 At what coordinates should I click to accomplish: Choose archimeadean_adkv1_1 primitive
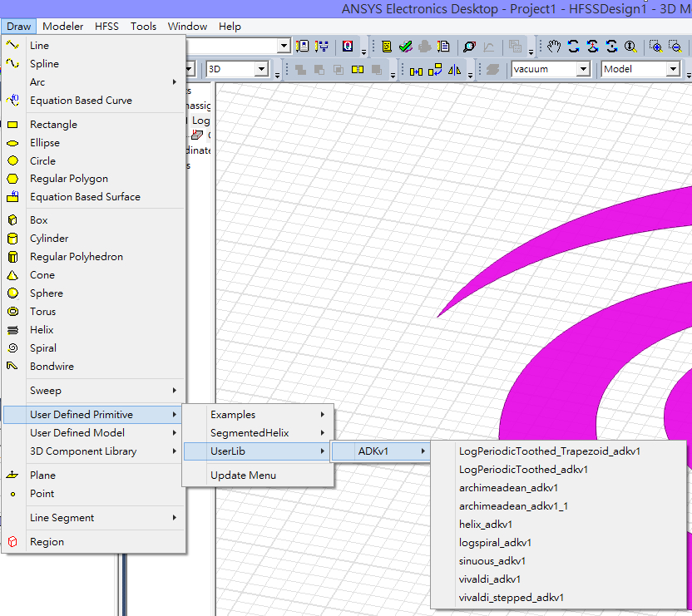pyautogui.click(x=559, y=506)
